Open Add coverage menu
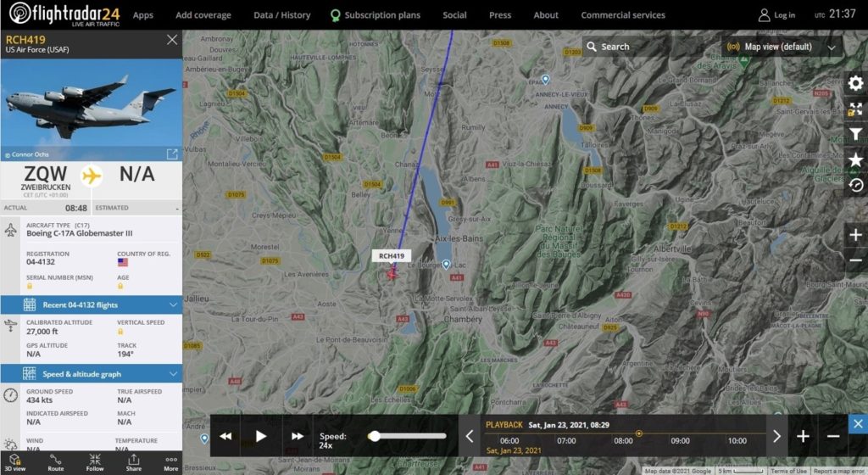This screenshot has height=475, width=868. tap(203, 15)
